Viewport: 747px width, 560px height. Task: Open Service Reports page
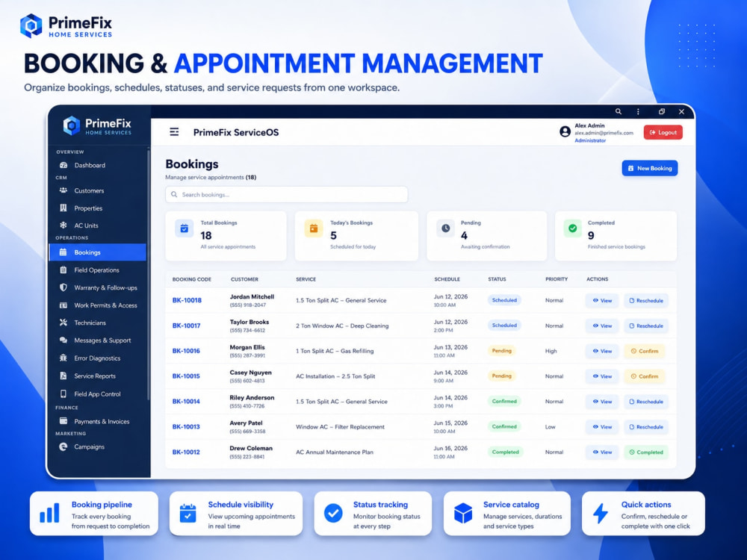tap(97, 376)
